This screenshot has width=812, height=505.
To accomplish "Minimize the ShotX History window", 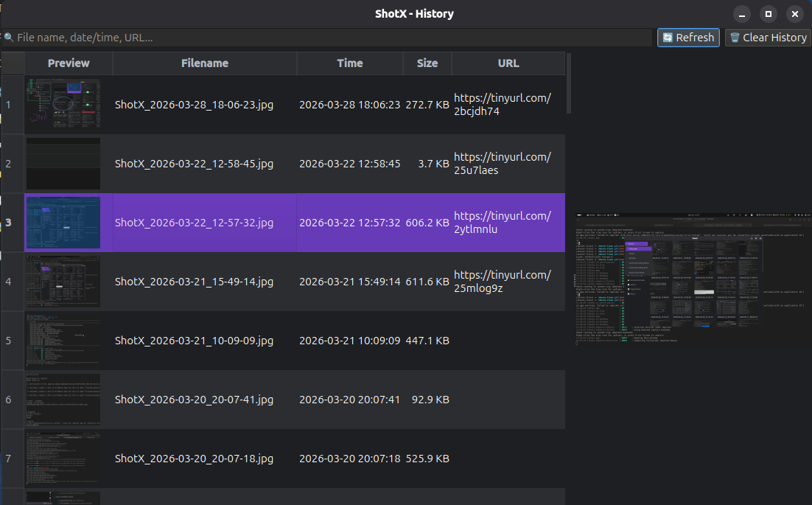I will tap(741, 14).
